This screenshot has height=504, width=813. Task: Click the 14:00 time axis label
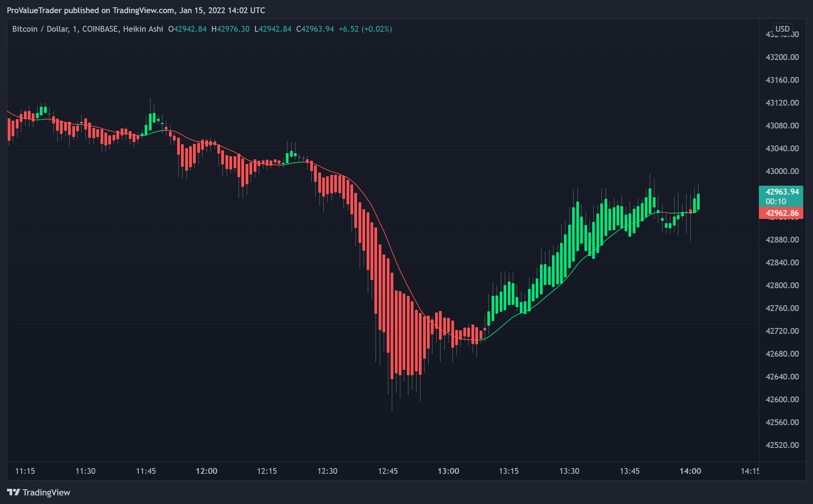[690, 471]
